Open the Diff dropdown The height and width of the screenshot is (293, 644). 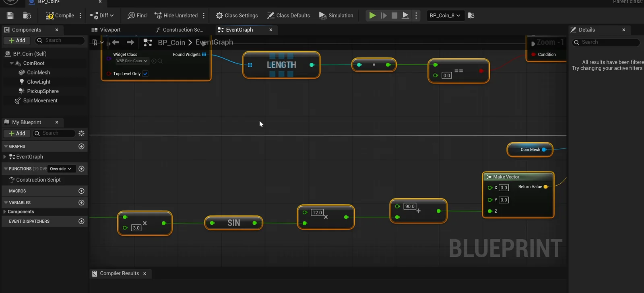tap(102, 16)
